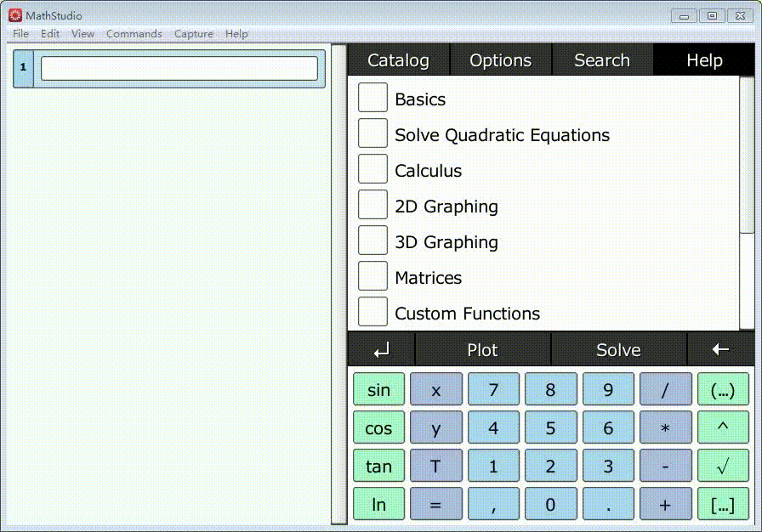Screen dimensions: 762x532
Task: Click the Solve button
Action: [x=618, y=349]
